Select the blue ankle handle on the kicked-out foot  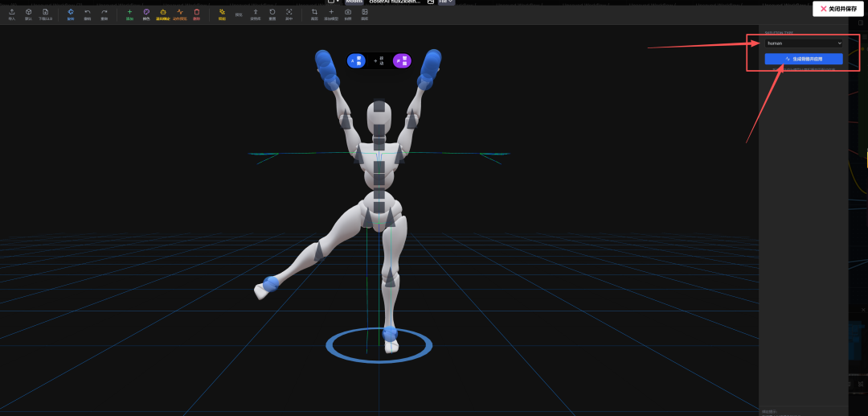coord(271,283)
